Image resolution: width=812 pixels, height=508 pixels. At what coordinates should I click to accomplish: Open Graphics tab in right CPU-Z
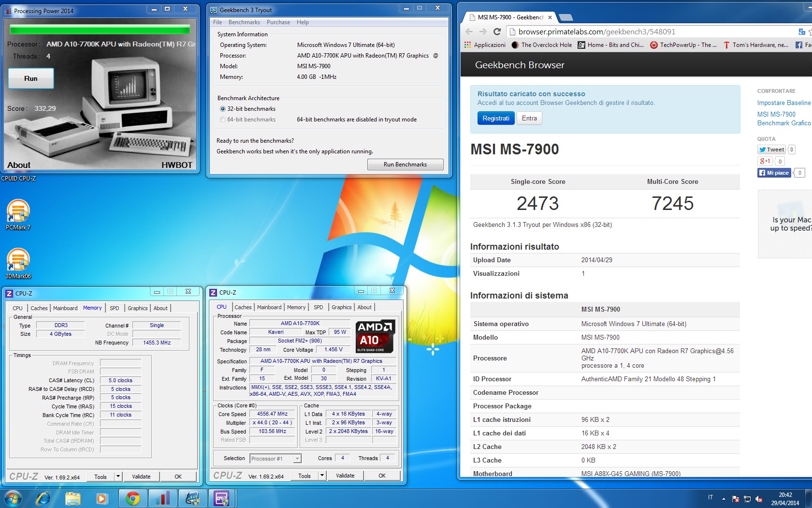[x=342, y=307]
